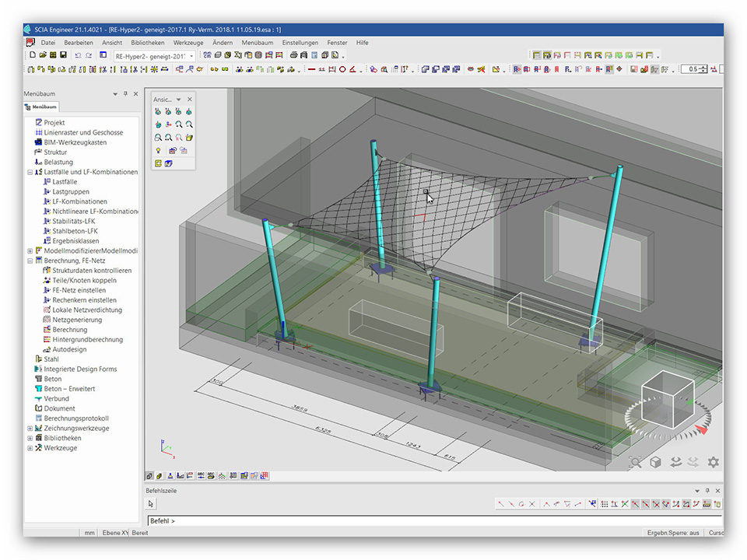Click the light bulb icon in view panel

coord(158,150)
